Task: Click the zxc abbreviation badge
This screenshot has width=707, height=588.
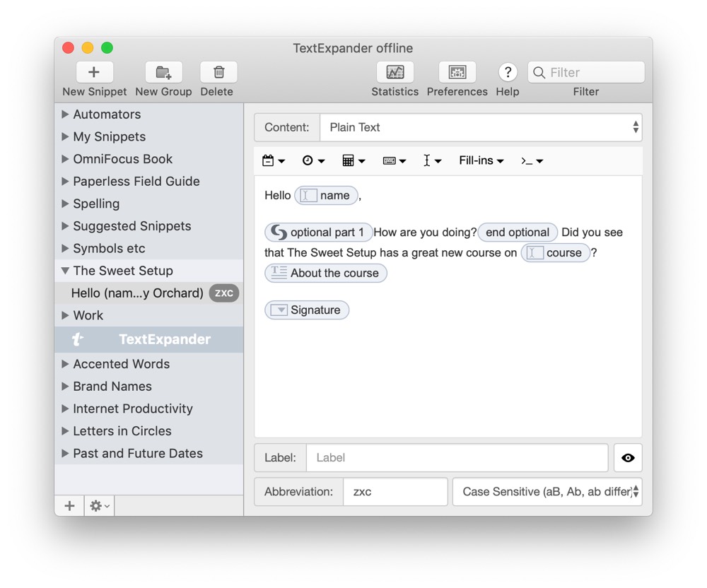Action: pyautogui.click(x=224, y=293)
